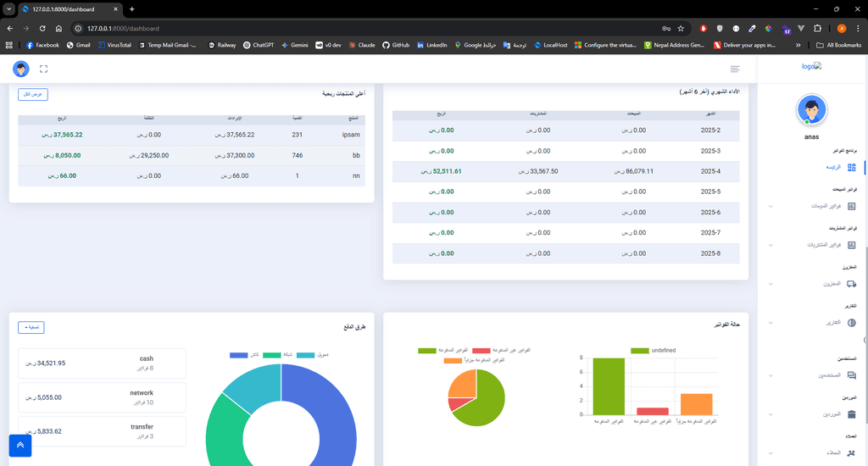Expand the 'فواتير المشتريات' sidebar submenu
868x466 pixels.
(x=824, y=245)
